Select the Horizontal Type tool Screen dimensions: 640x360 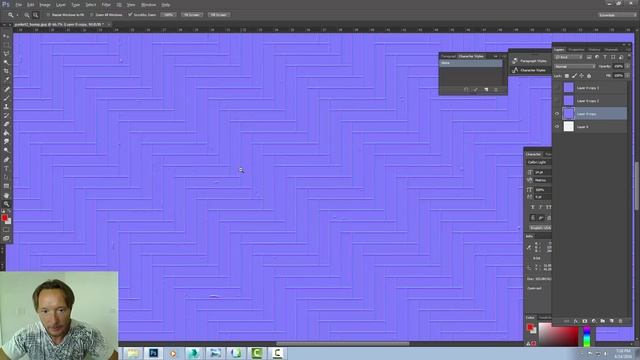[6, 168]
